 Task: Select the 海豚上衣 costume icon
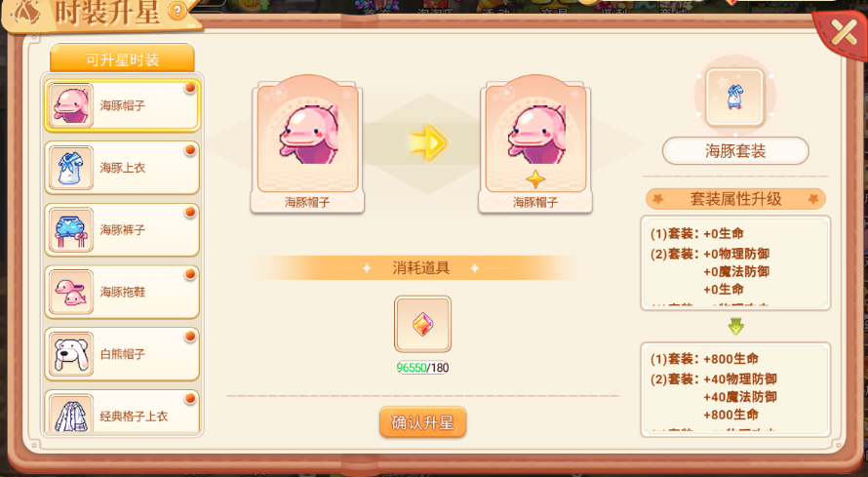pos(71,168)
